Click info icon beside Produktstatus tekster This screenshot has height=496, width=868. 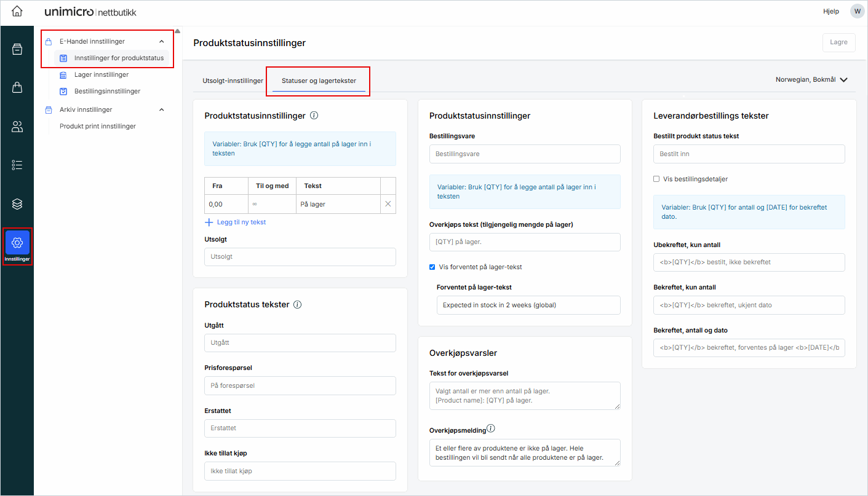(298, 305)
